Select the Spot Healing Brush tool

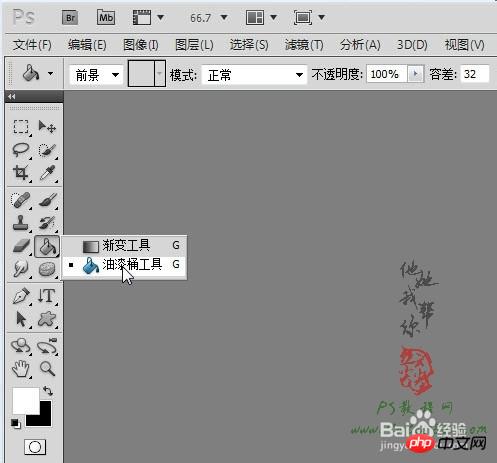pyautogui.click(x=21, y=200)
